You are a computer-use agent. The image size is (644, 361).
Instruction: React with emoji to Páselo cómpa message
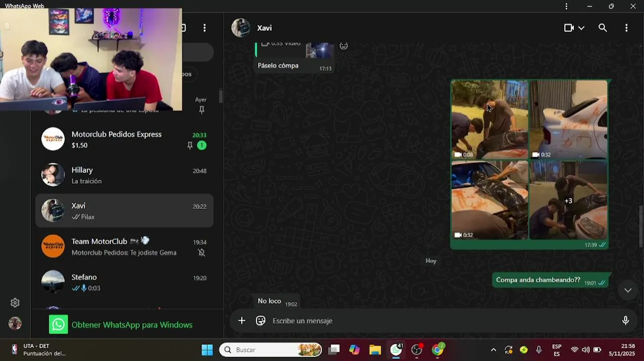[x=344, y=46]
